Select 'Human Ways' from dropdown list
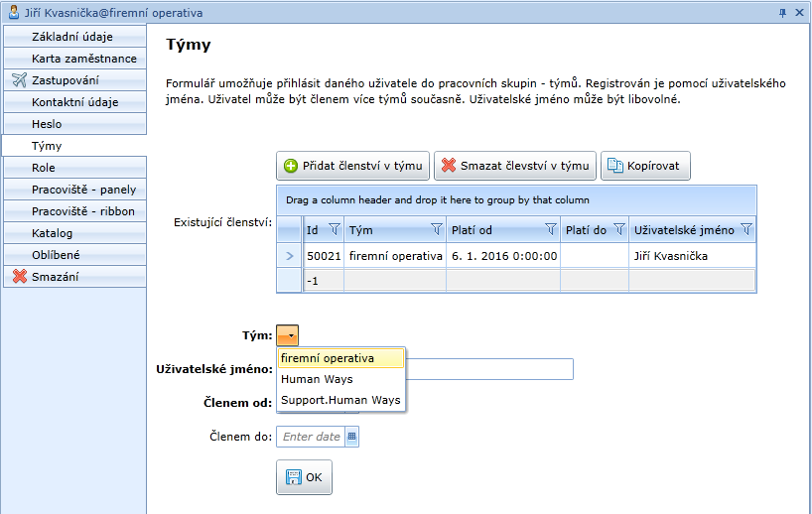The image size is (812, 514). [317, 379]
